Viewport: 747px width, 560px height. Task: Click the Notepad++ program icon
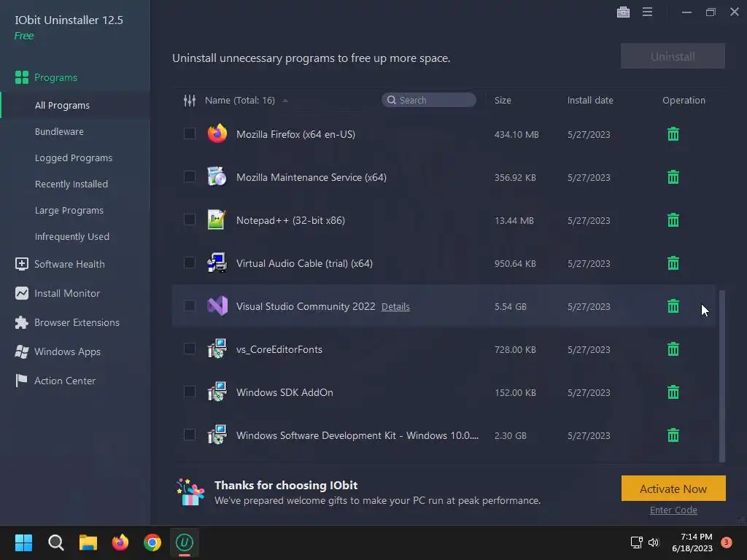pos(217,219)
